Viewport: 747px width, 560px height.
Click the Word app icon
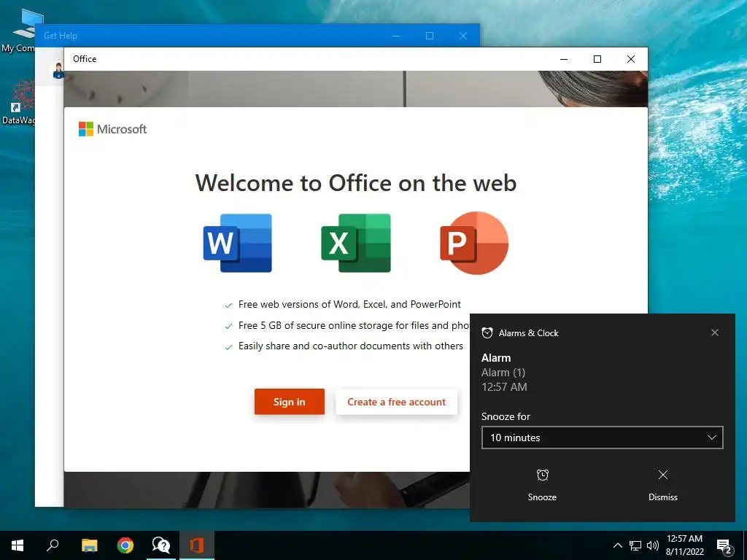238,243
